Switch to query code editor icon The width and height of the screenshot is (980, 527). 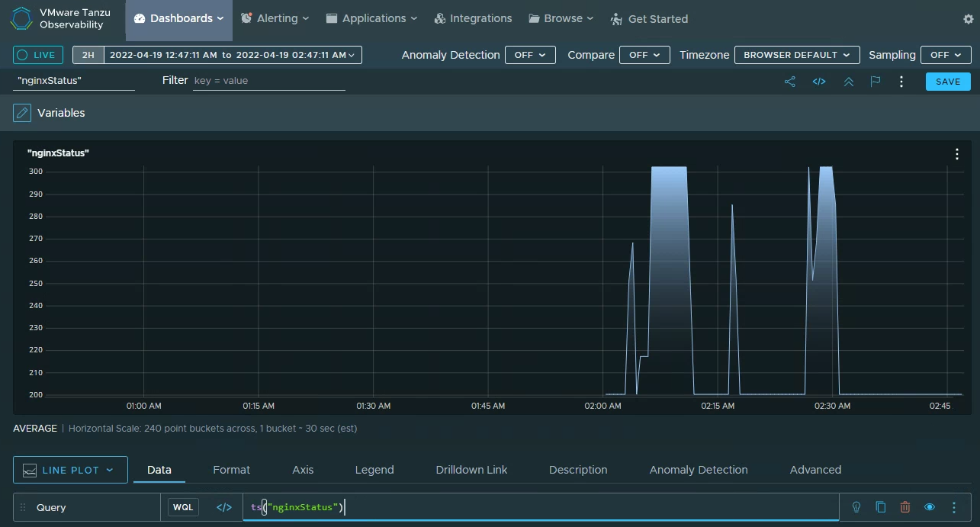point(223,507)
